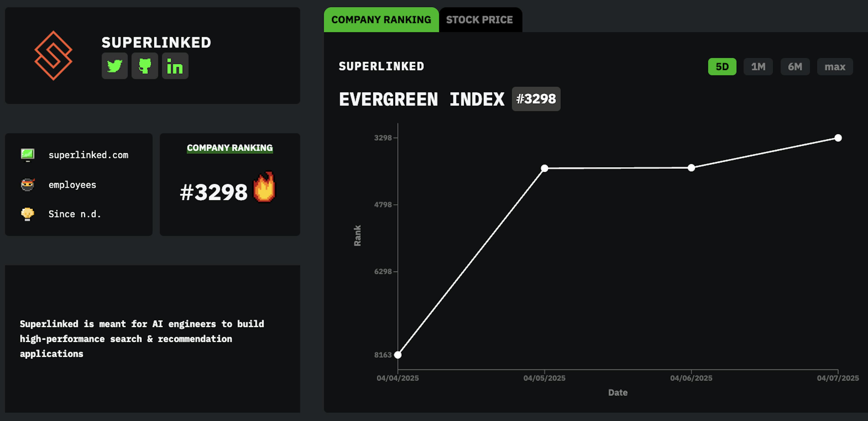This screenshot has width=868, height=421.
Task: Open Superlinked LinkedIn icon link
Action: click(x=175, y=66)
